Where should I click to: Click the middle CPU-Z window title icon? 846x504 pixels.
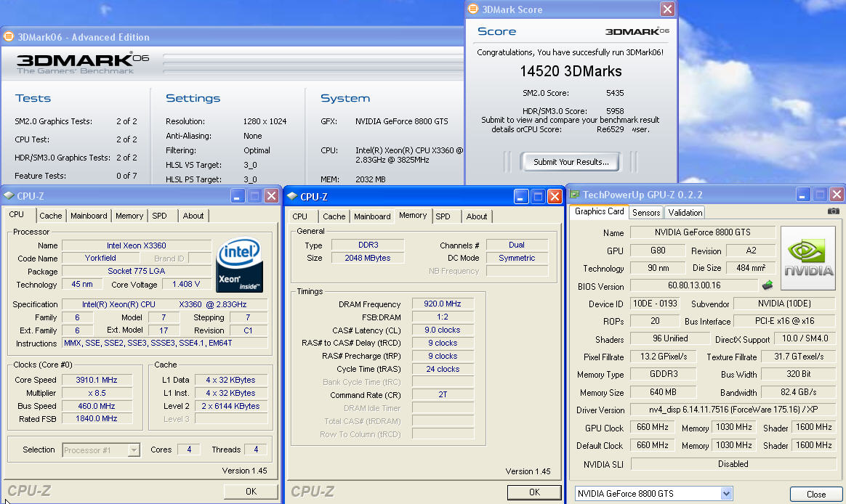[x=292, y=196]
